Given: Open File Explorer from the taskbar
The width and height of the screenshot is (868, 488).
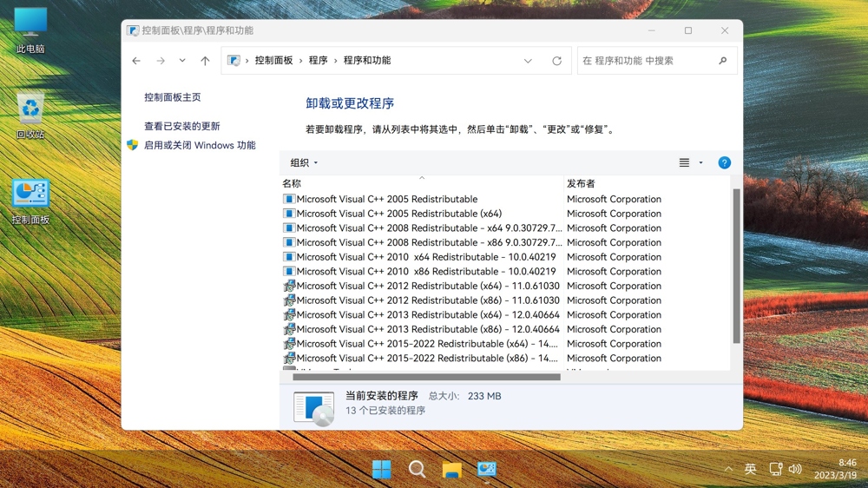Looking at the screenshot, I should click(451, 470).
